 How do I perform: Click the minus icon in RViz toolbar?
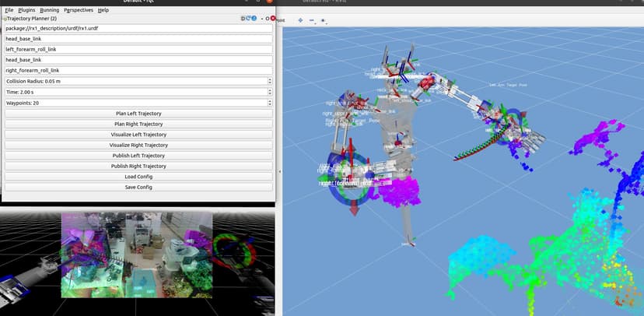pyautogui.click(x=312, y=19)
